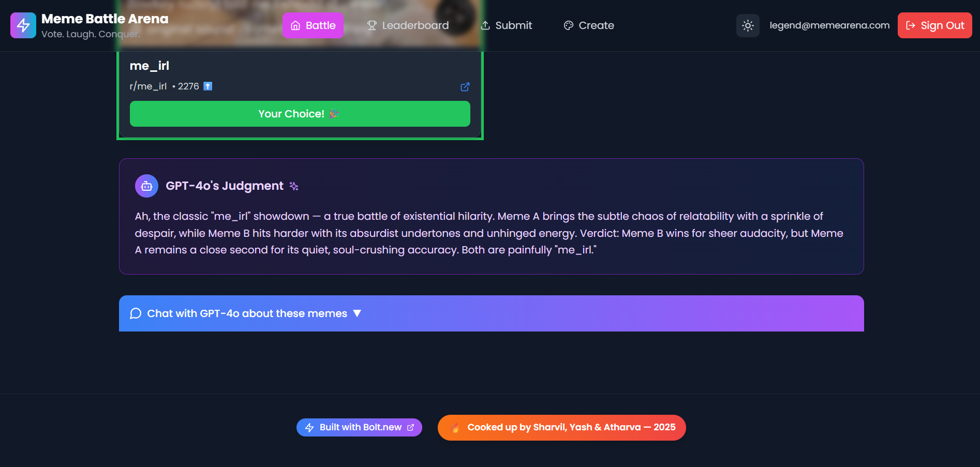Screen dimensions: 980x467
Task: Click the chat bubble icon in the purple bar
Action: pyautogui.click(x=135, y=313)
